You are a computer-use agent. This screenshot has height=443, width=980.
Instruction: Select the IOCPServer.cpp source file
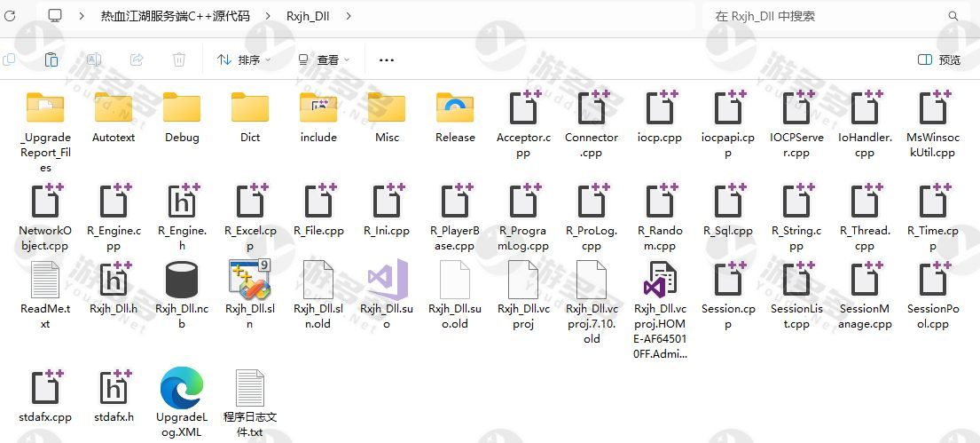click(796, 109)
